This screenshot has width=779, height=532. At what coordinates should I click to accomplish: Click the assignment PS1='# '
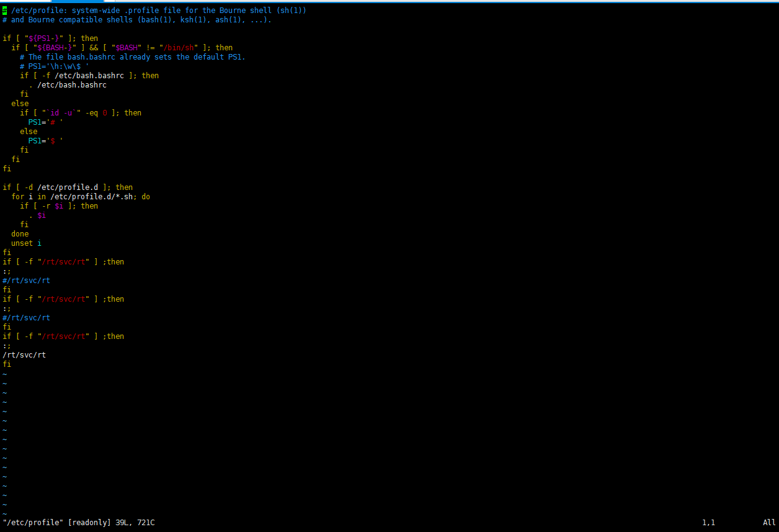46,122
